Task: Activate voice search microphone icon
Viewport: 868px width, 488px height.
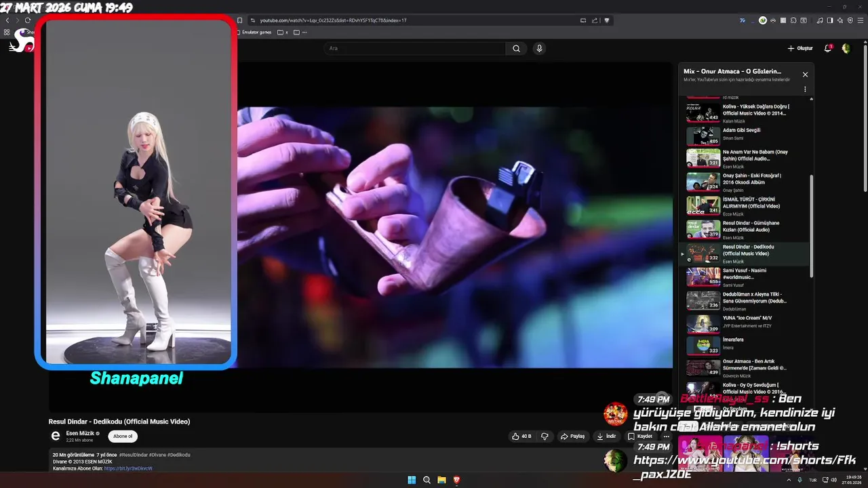Action: 539,48
